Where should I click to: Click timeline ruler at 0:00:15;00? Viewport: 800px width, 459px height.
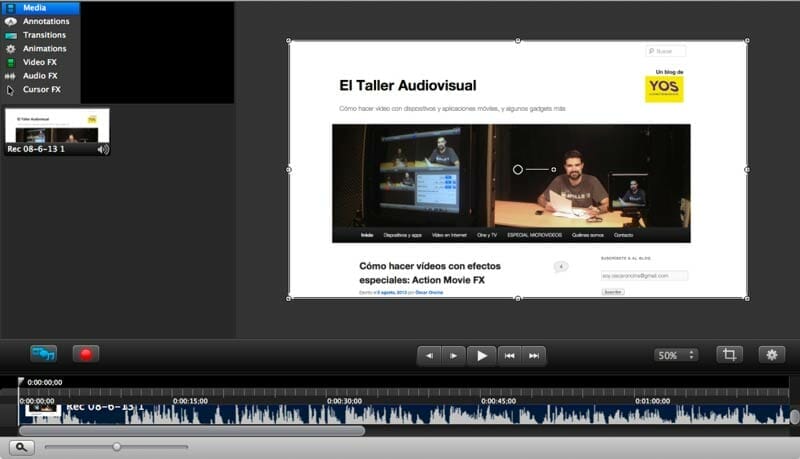[x=190, y=401]
